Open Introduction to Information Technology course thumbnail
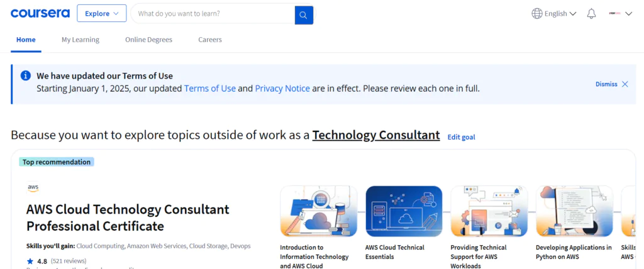 (x=319, y=212)
